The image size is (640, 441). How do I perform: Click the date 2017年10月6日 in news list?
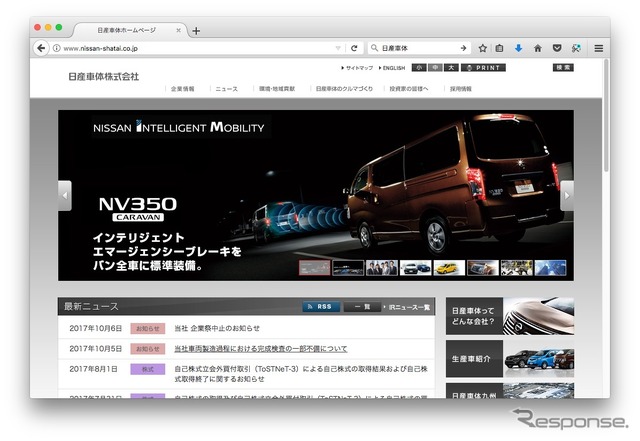(96, 328)
